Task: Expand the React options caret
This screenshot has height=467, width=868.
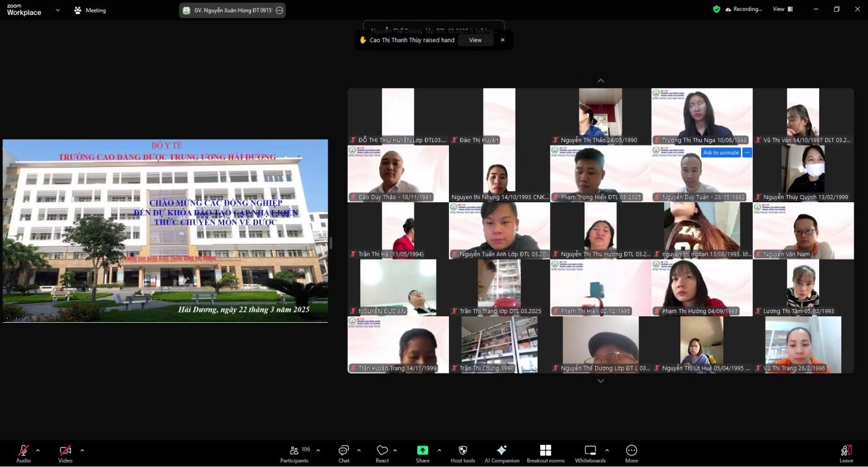Action: [395, 450]
